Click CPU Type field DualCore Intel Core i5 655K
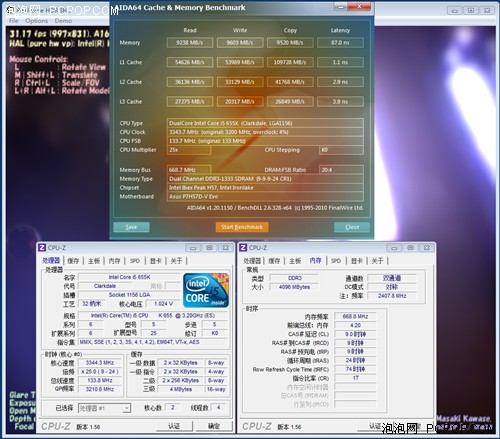The image size is (500, 439). [x=265, y=123]
